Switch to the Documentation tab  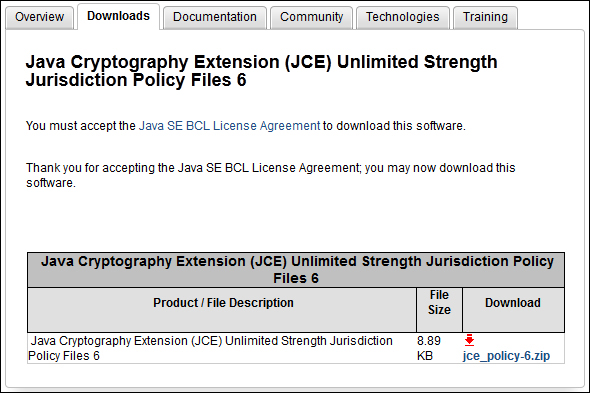pos(215,17)
